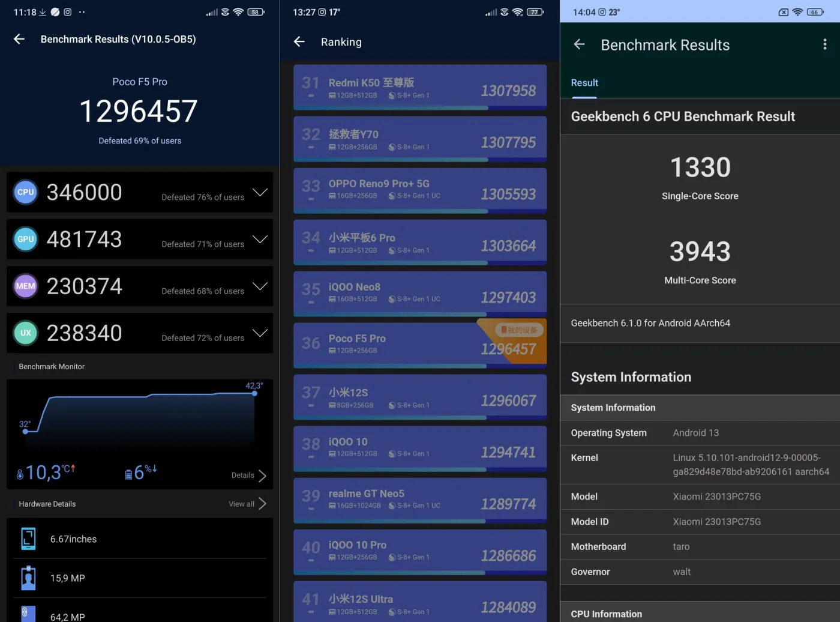
Task: Tap the 32° start point on temperature graph
Action: point(25,431)
